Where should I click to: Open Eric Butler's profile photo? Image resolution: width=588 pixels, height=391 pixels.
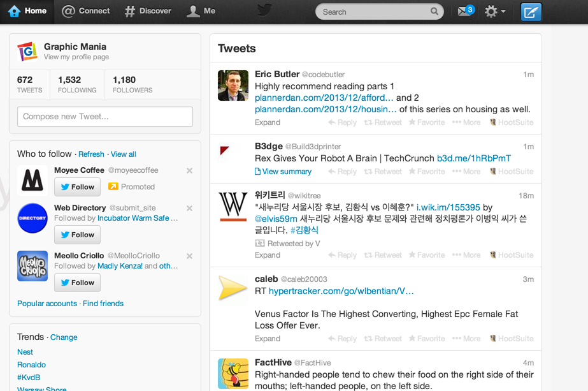coord(233,85)
